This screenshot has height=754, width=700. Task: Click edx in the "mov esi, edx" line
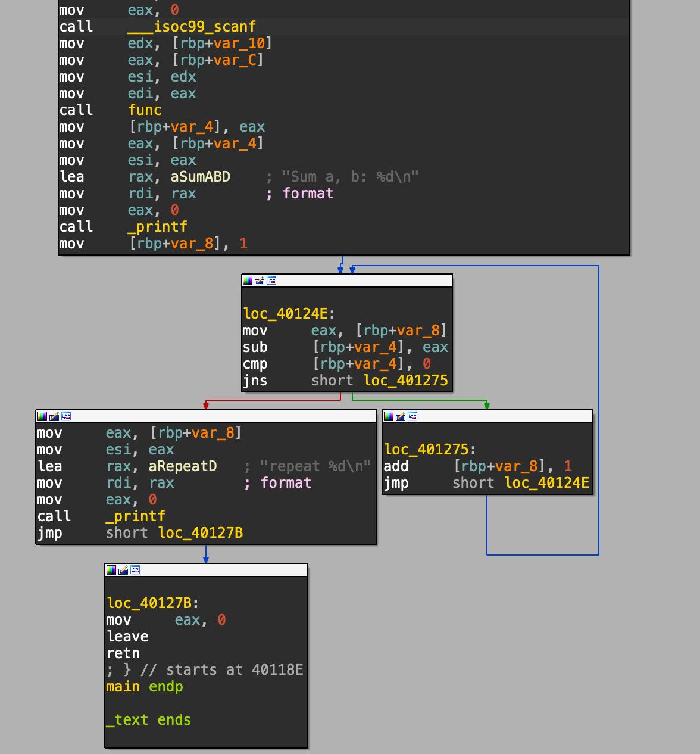coord(183,77)
